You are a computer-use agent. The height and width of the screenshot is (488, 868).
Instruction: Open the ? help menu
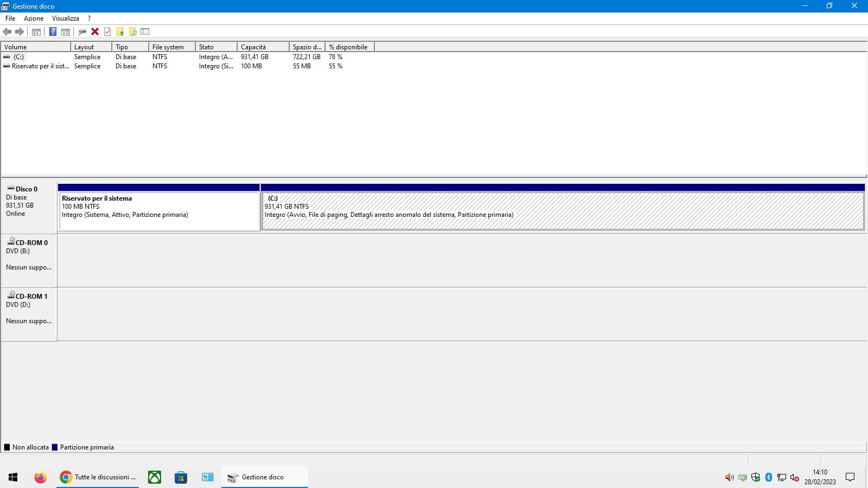pyautogui.click(x=89, y=18)
